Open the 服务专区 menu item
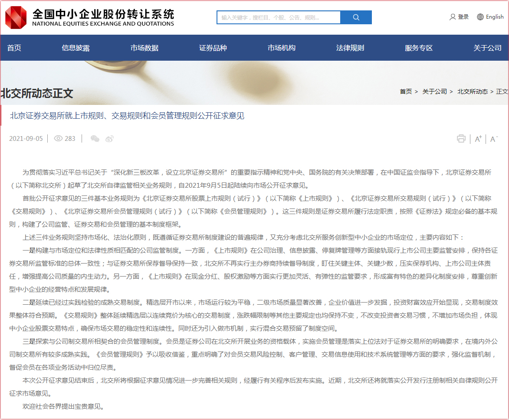Screen dimensions: 509x420 coord(418,48)
